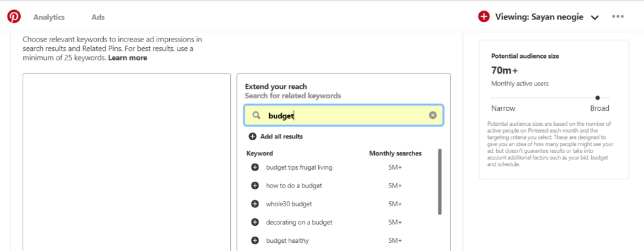Click the 70m+ audience size value

point(504,70)
